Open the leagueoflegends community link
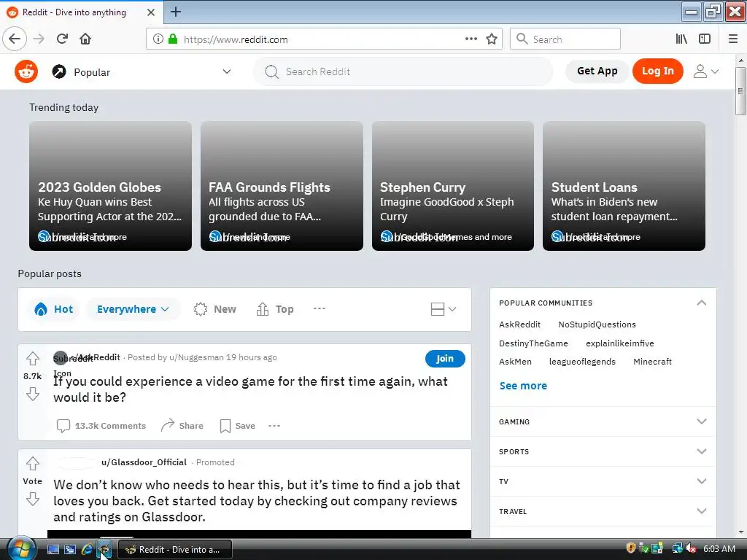The height and width of the screenshot is (560, 747). (x=582, y=362)
